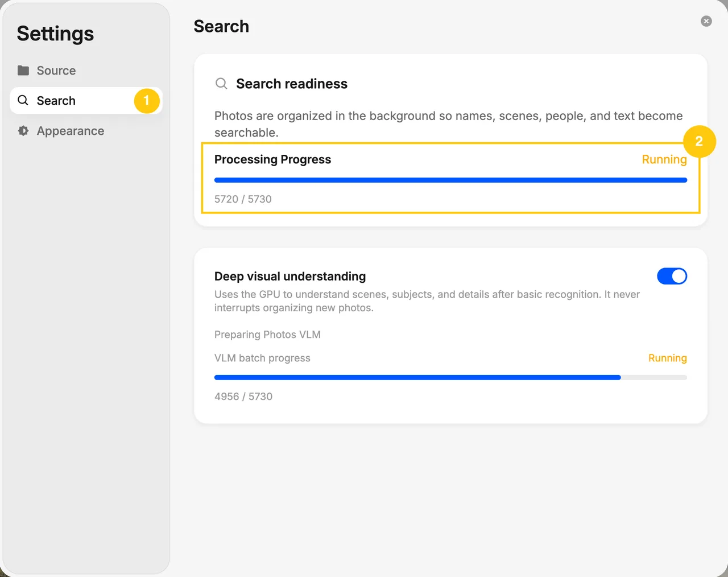The height and width of the screenshot is (577, 728).
Task: Open the Source settings section
Action: pos(86,71)
